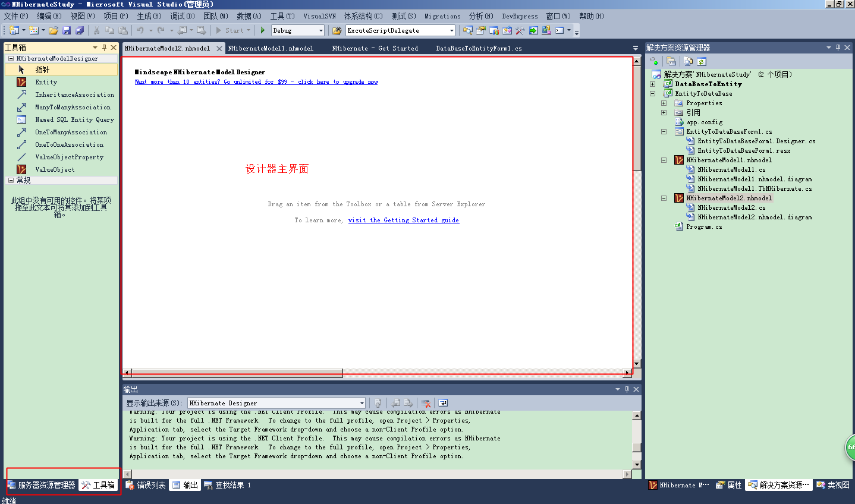This screenshot has height=504, width=855.
Task: Click the Cut toolbar icon
Action: 96,30
